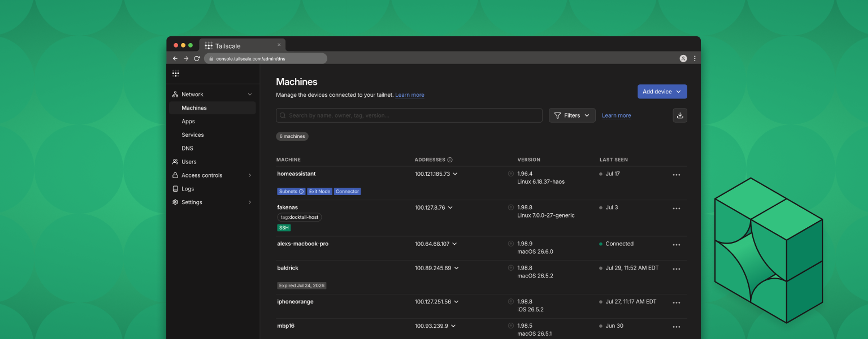
Task: Close the Tailscale browser tab
Action: point(279,45)
